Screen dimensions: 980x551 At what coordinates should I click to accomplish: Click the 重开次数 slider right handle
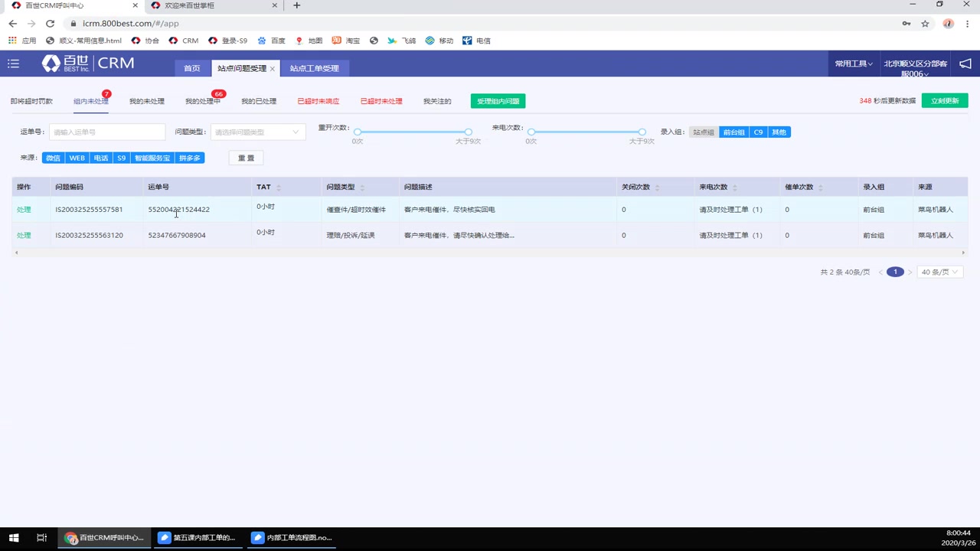(469, 132)
